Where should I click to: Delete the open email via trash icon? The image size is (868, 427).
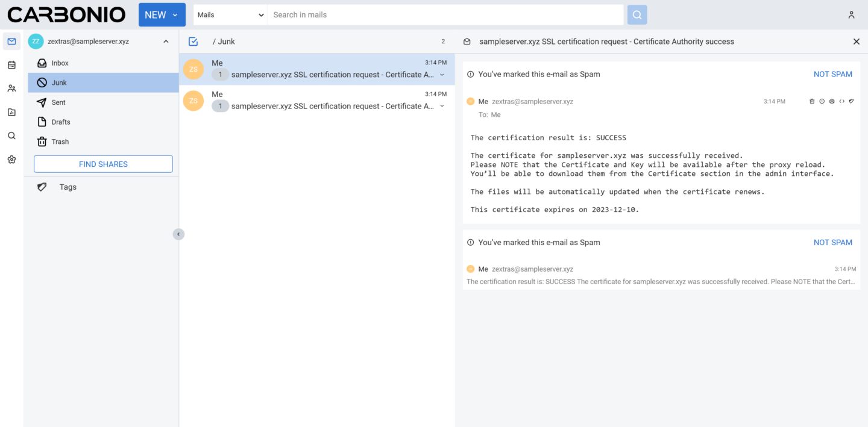(812, 101)
